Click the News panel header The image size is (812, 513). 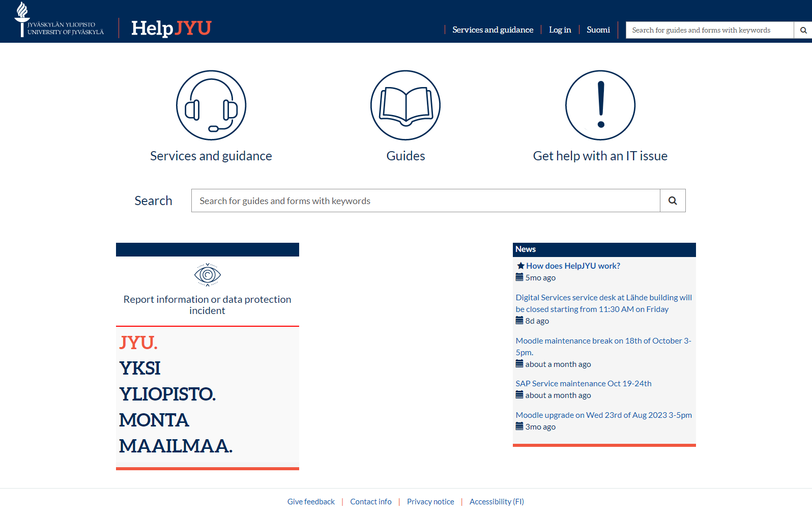coord(604,249)
